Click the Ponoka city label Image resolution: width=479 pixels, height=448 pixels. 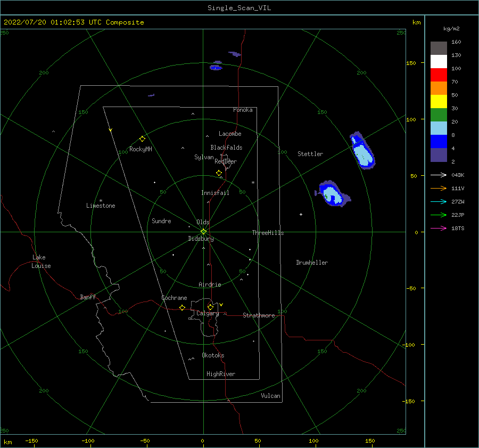243,110
